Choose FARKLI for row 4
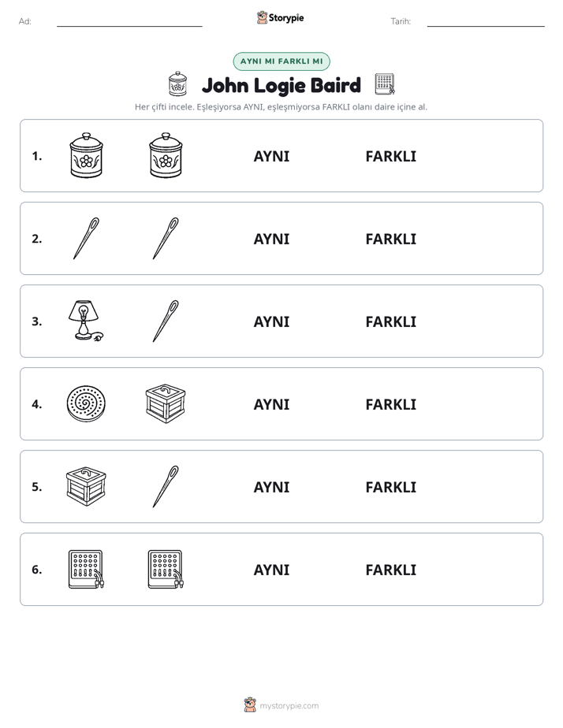 point(390,404)
